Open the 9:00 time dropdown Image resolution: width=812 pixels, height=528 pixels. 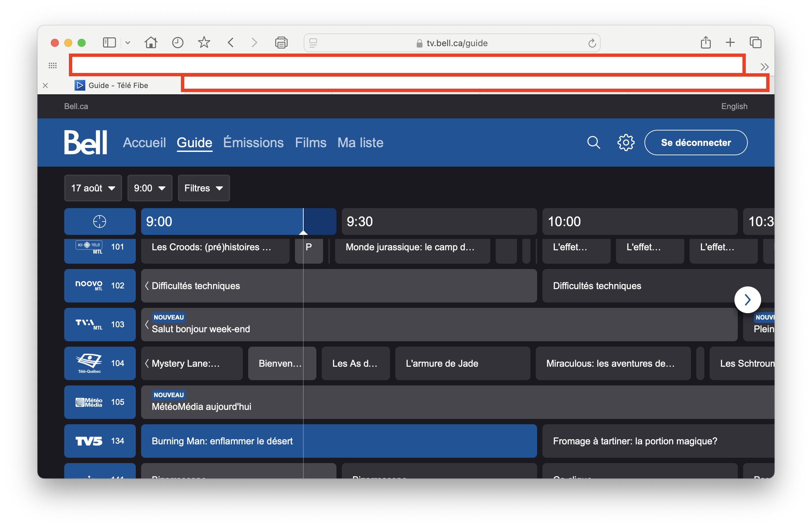[149, 188]
